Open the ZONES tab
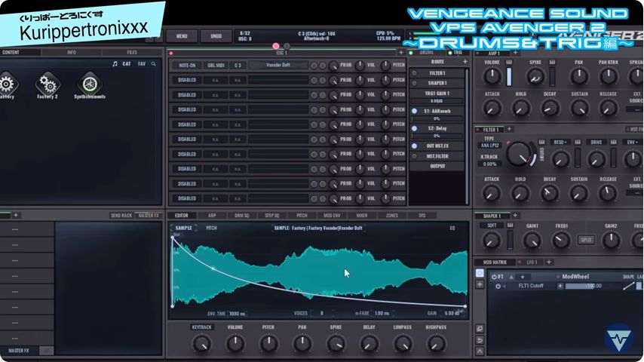This screenshot has height=362, width=644. point(392,215)
